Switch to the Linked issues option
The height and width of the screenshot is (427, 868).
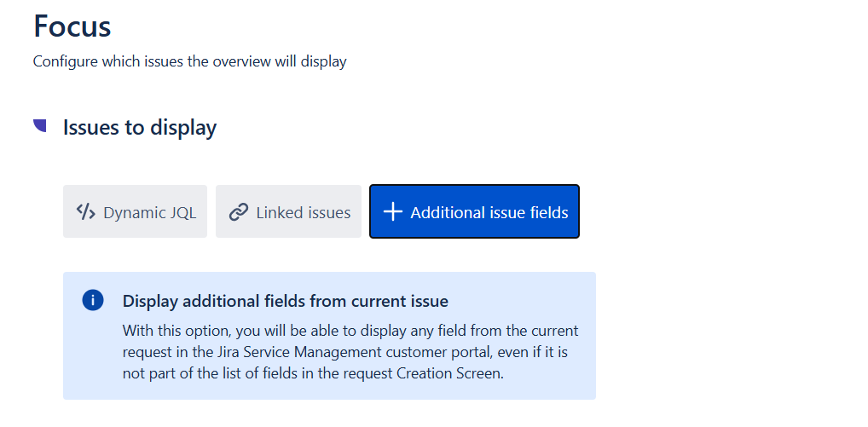[x=289, y=211]
